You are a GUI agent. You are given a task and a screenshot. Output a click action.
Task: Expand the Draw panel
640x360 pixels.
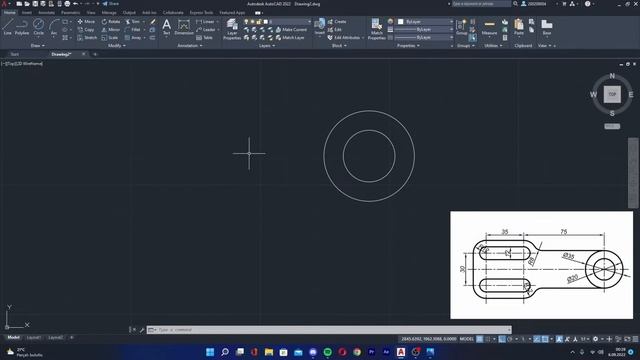38,46
